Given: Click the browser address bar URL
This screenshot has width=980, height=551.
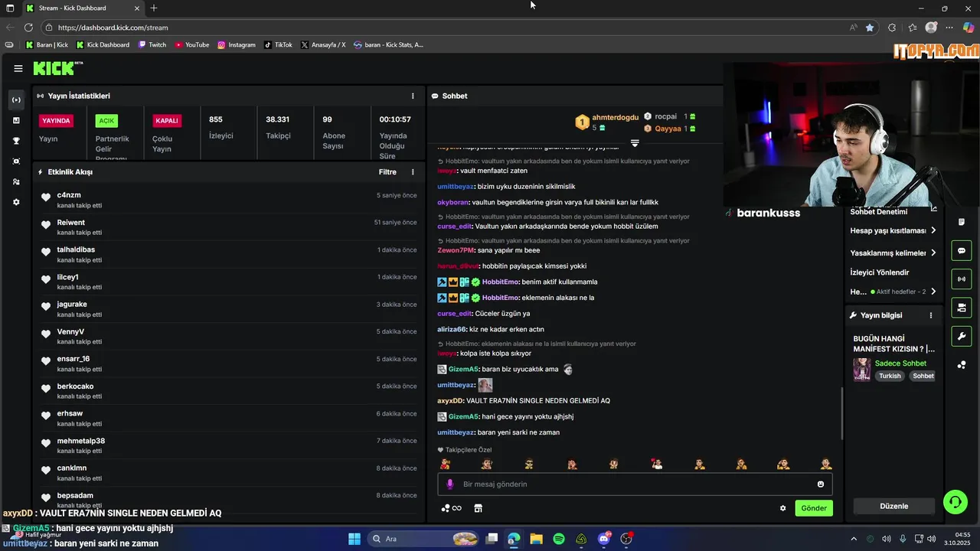Looking at the screenshot, I should pyautogui.click(x=113, y=28).
